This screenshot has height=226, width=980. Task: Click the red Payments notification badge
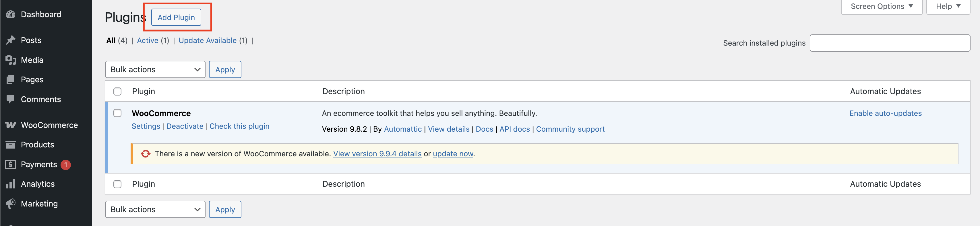[x=66, y=165]
